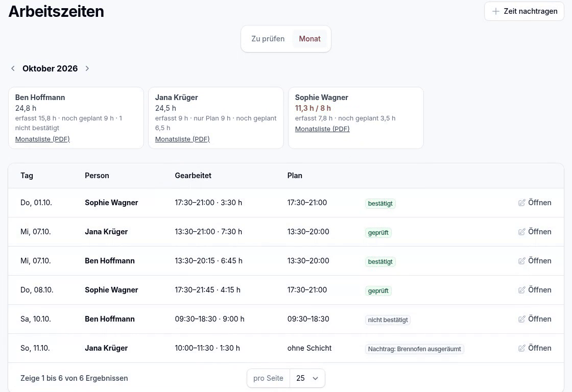Open the pro Seite dropdown showing 25
The width and height of the screenshot is (572, 392).
pyautogui.click(x=307, y=378)
